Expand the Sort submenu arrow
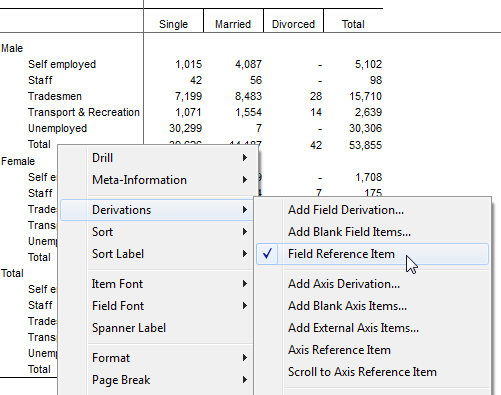This screenshot has width=501, height=395. (245, 232)
